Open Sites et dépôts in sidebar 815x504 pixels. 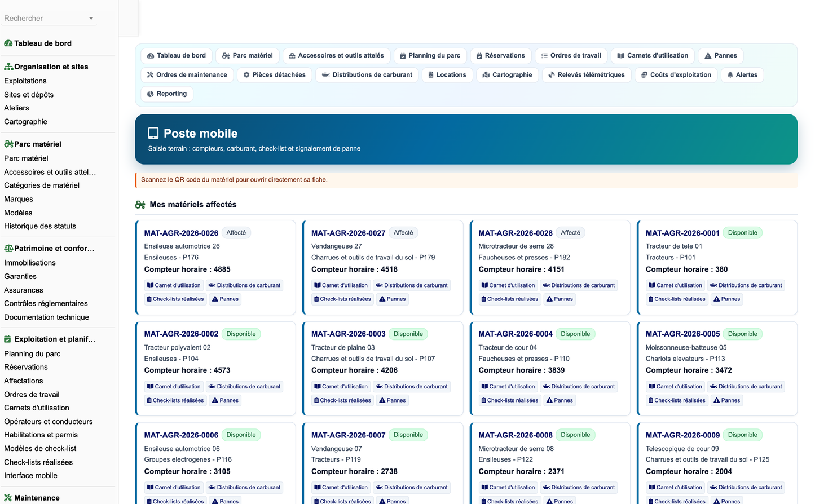click(29, 95)
